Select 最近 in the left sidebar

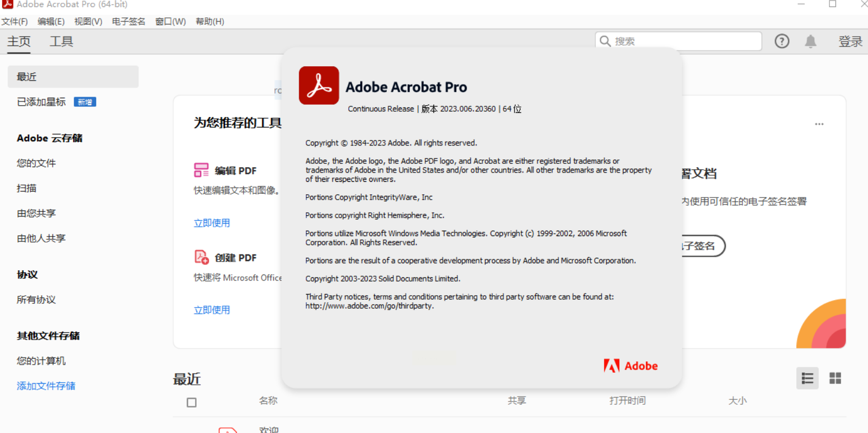coord(73,77)
